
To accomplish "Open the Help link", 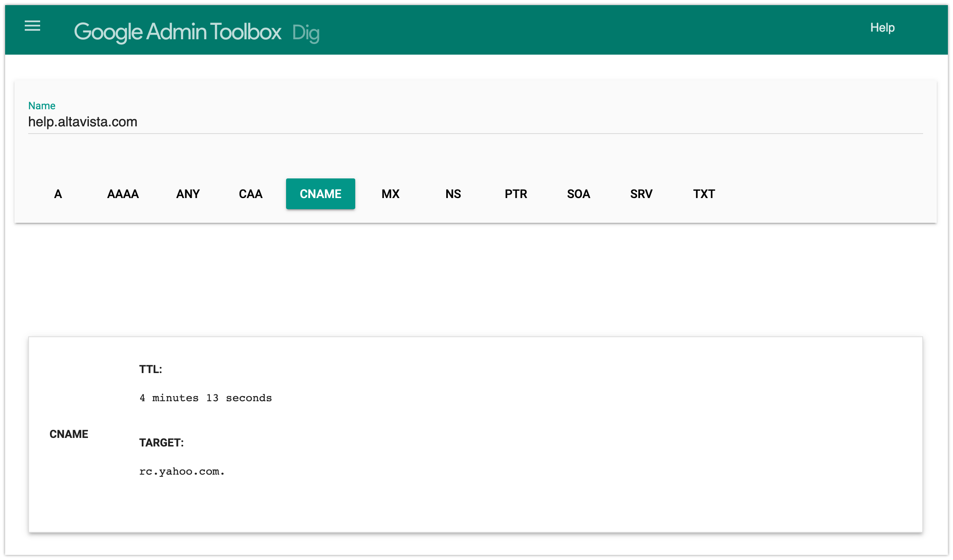I will click(x=882, y=28).
